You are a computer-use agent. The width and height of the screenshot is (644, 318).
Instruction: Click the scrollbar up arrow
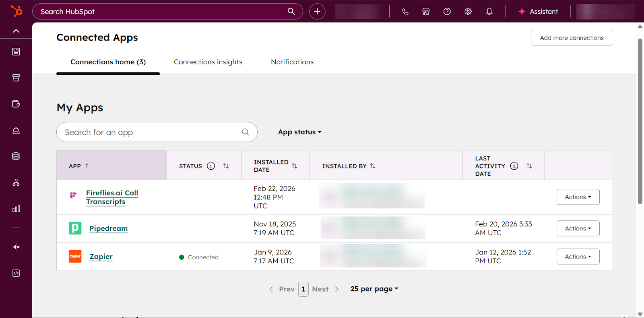[640, 27]
